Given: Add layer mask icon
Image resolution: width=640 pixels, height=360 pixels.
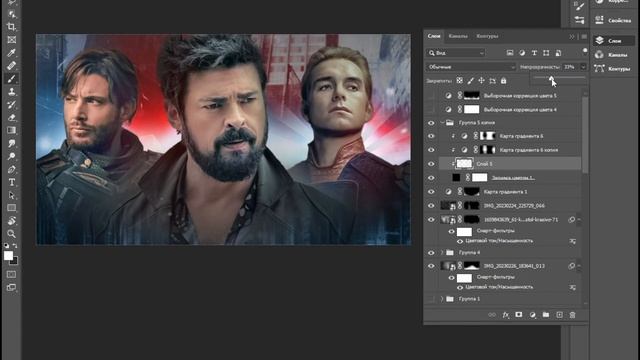Looking at the screenshot, I should click(x=519, y=315).
